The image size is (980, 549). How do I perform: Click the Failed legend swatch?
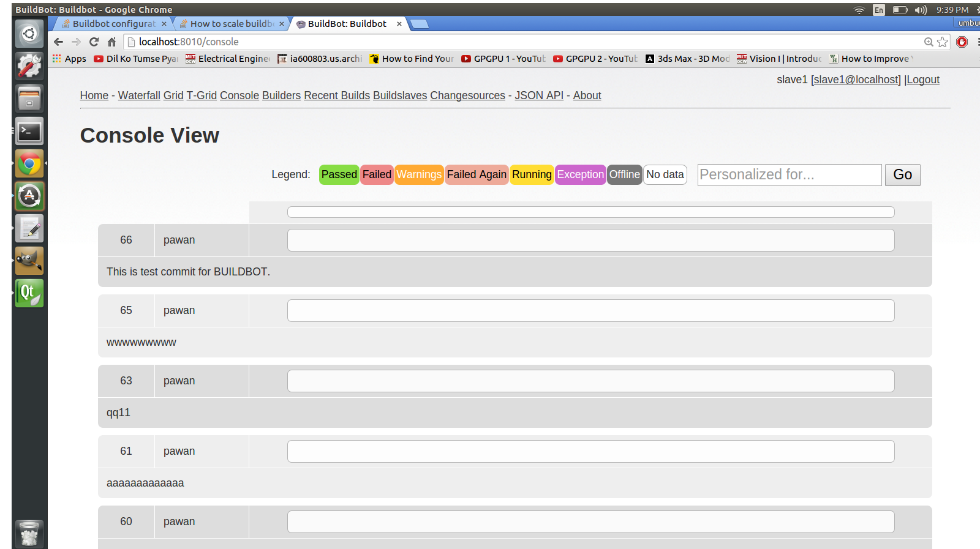click(x=377, y=174)
